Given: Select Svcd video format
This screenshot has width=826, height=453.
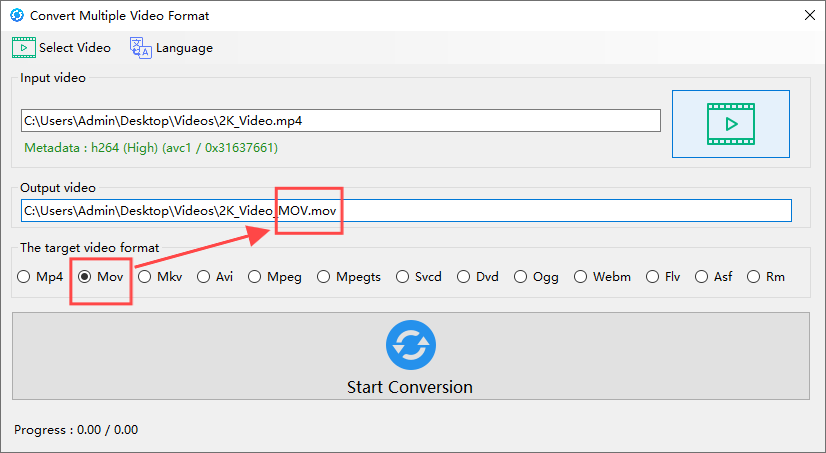Looking at the screenshot, I should coord(419,277).
